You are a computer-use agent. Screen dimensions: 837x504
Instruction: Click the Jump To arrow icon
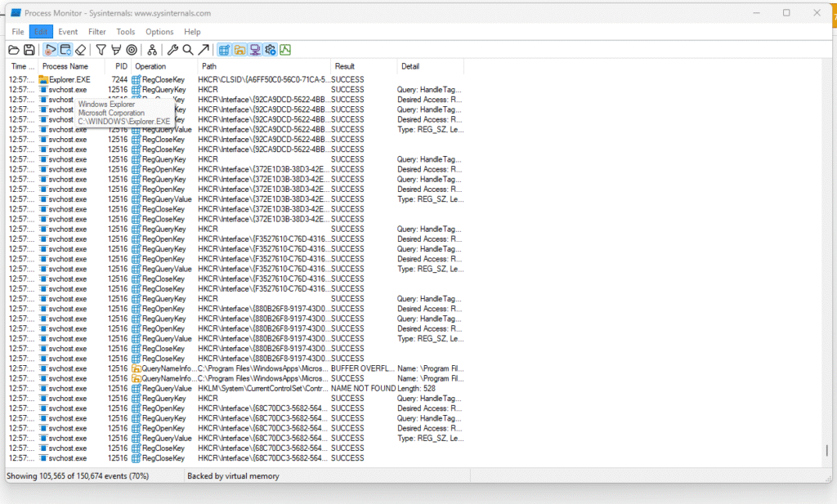click(204, 50)
